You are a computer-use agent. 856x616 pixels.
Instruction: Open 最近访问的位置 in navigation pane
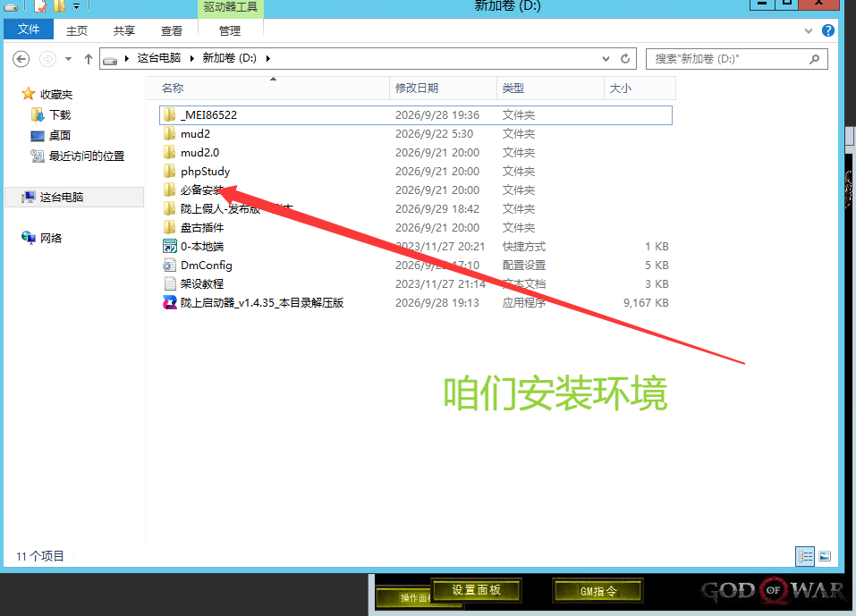[78, 156]
